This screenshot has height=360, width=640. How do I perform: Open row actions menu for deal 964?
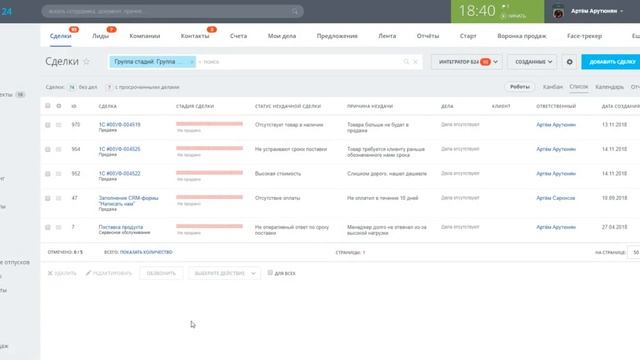(59, 149)
